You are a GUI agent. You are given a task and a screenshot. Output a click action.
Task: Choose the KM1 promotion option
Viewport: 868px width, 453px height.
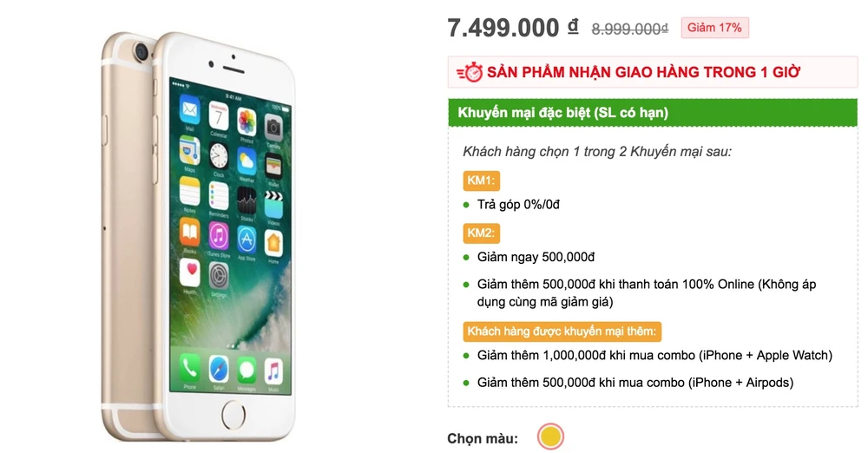click(481, 181)
